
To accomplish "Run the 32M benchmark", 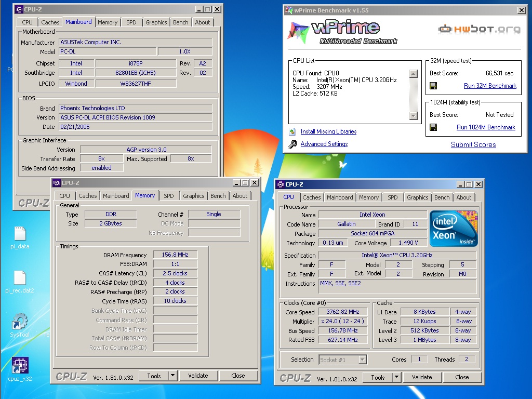I will pos(490,86).
